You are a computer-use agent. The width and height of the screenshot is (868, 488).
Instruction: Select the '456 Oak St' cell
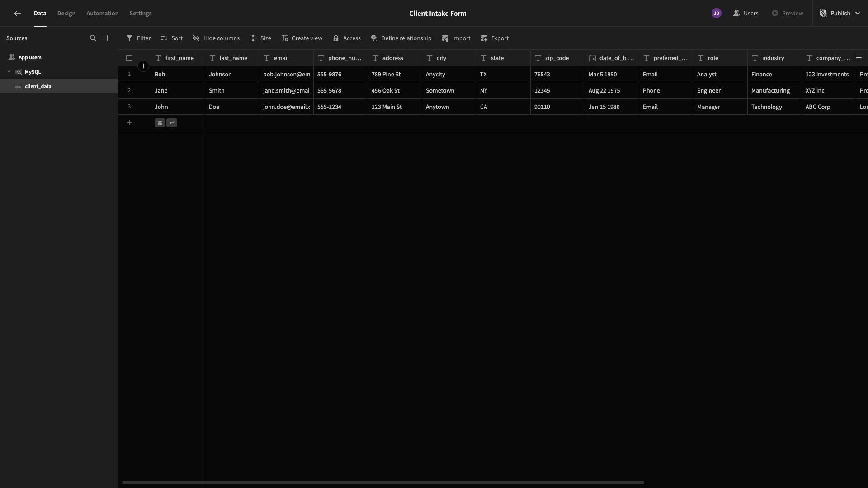click(x=395, y=90)
